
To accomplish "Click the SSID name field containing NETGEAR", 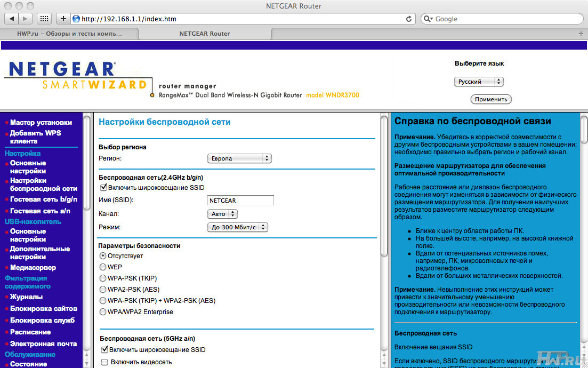I will tap(240, 201).
